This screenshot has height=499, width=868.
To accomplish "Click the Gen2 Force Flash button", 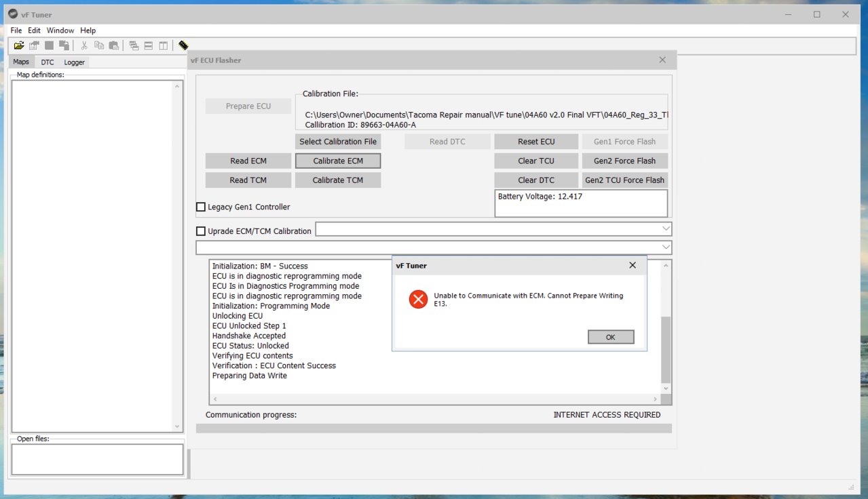I will [625, 161].
